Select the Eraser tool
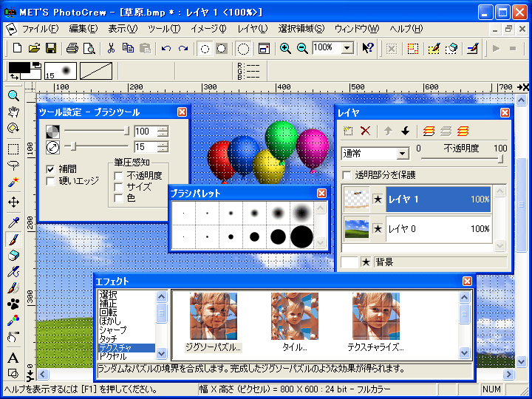Viewport: 532px width, 399px height. (x=13, y=256)
